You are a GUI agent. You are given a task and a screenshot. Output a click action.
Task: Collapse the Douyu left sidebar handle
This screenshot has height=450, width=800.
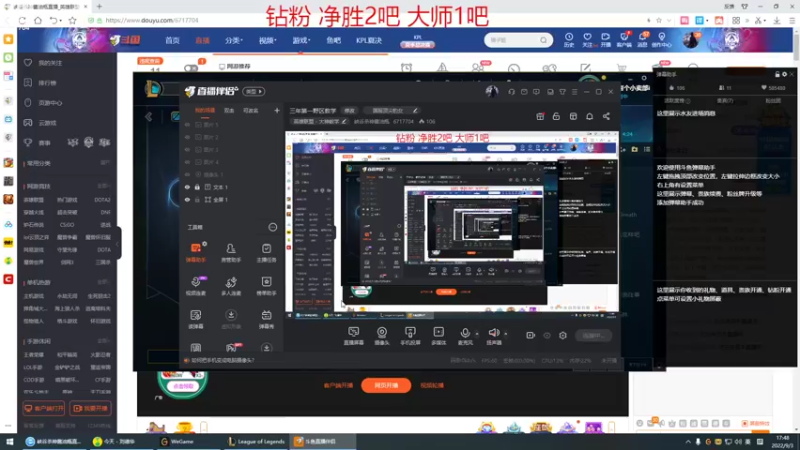(118, 243)
